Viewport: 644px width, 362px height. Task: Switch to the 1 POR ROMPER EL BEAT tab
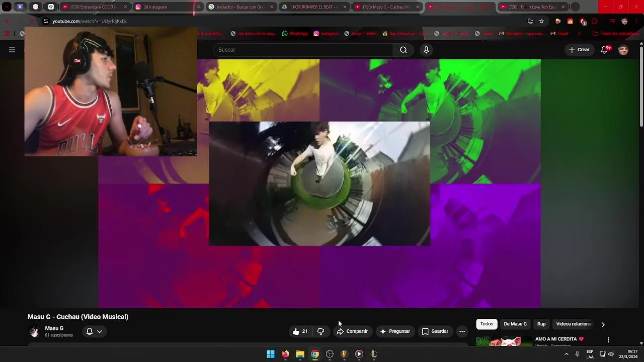point(313,7)
